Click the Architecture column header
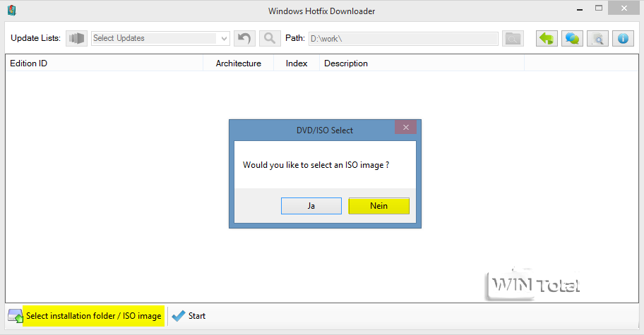The image size is (644, 335). 239,63
